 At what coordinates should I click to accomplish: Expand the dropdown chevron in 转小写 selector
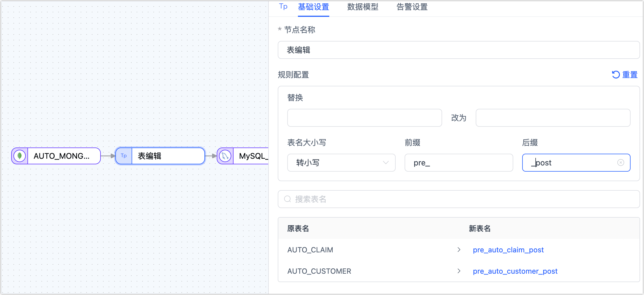pyautogui.click(x=386, y=163)
